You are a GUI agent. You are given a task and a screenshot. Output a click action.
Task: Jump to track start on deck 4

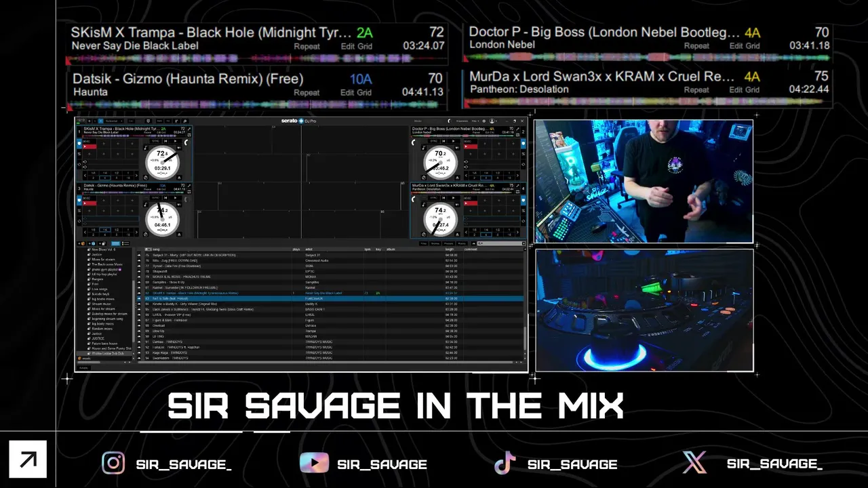pyautogui.click(x=443, y=198)
